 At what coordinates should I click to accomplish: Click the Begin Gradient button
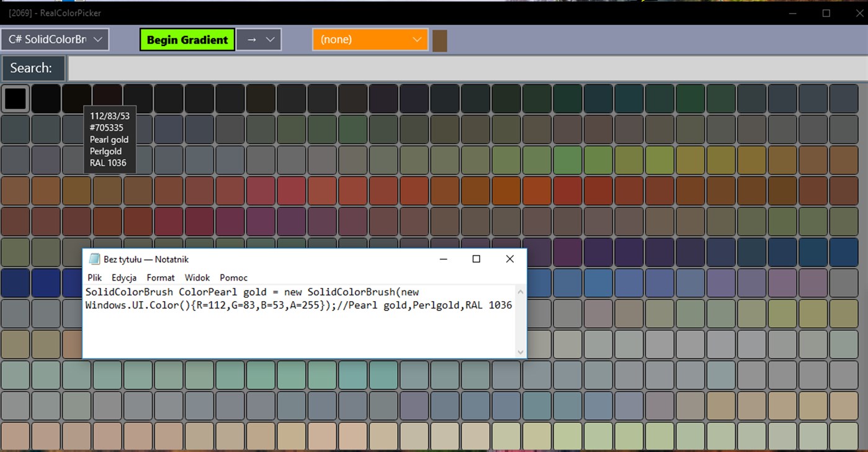pos(187,40)
